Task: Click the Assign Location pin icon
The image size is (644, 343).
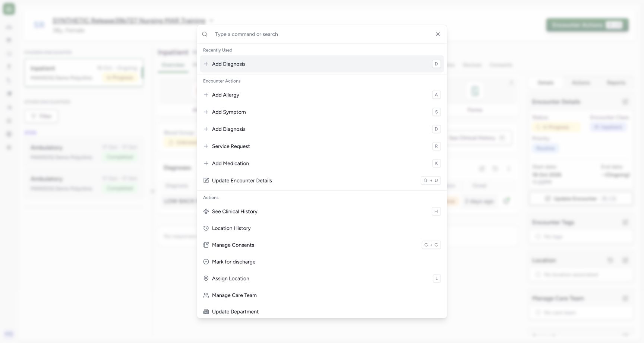Action: coord(206,279)
